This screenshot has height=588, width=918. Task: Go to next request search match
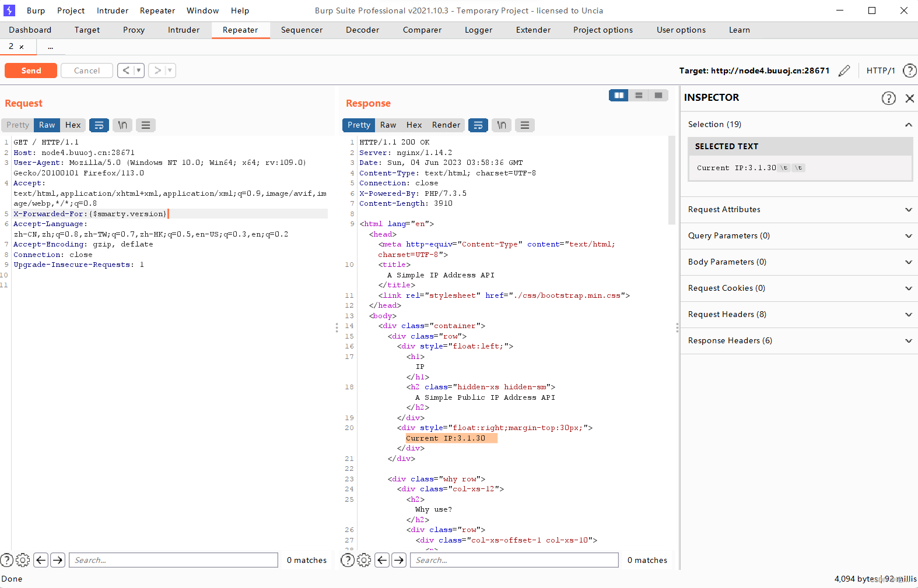pos(58,560)
